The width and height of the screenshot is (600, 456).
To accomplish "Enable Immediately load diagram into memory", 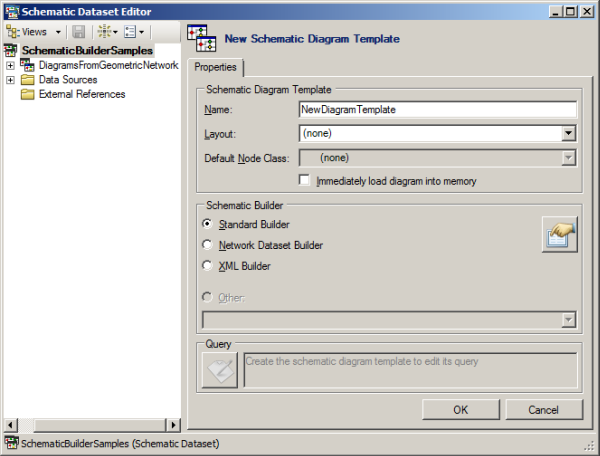I will click(x=306, y=181).
